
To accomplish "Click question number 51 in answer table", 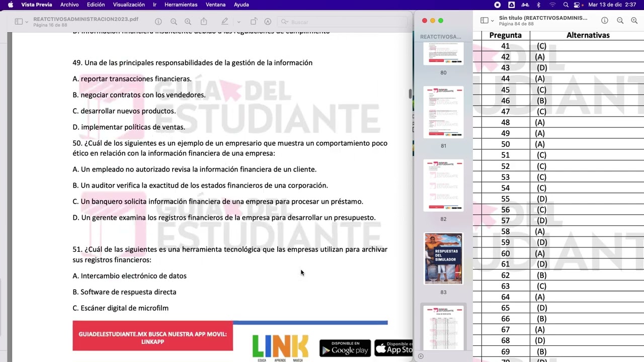I will pos(505,155).
